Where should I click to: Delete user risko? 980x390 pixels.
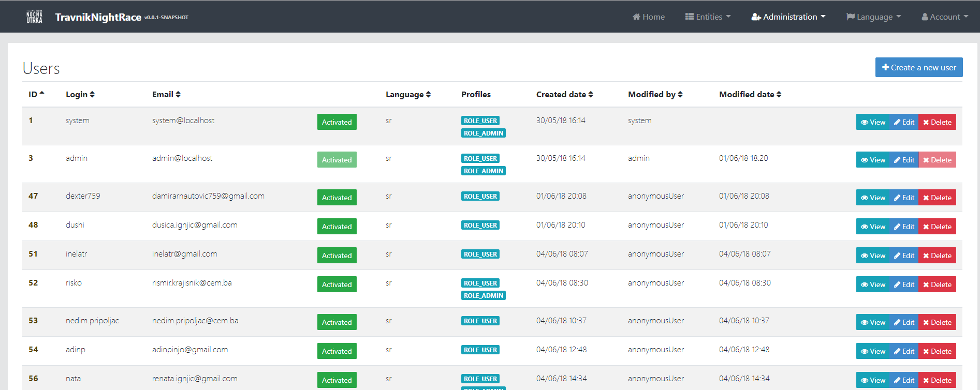937,284
